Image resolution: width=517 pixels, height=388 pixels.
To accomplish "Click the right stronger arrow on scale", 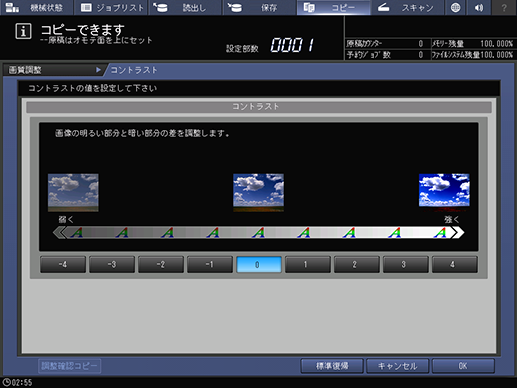I will (x=458, y=232).
